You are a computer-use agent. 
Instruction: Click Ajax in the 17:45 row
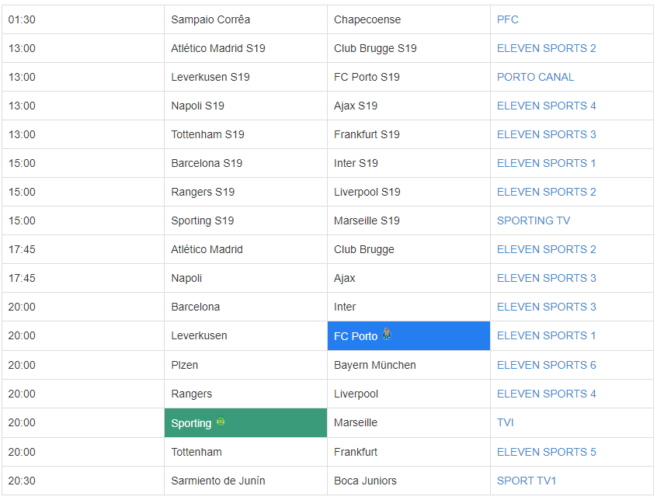(409, 278)
